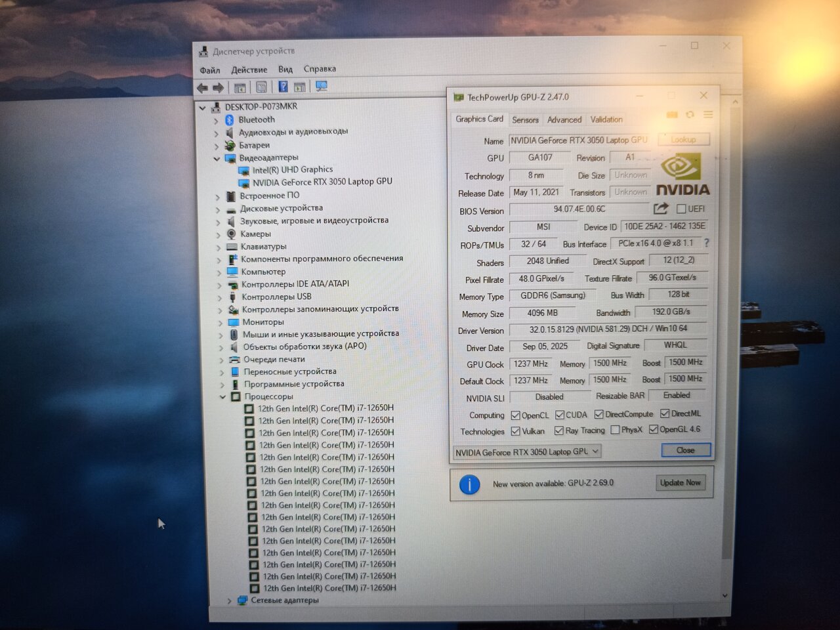Toggle the UEFI checkbox
Viewport: 840px width, 630px height.
click(681, 209)
